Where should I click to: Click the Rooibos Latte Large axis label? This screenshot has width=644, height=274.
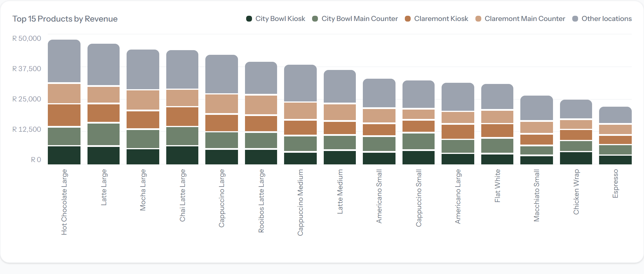tap(261, 201)
